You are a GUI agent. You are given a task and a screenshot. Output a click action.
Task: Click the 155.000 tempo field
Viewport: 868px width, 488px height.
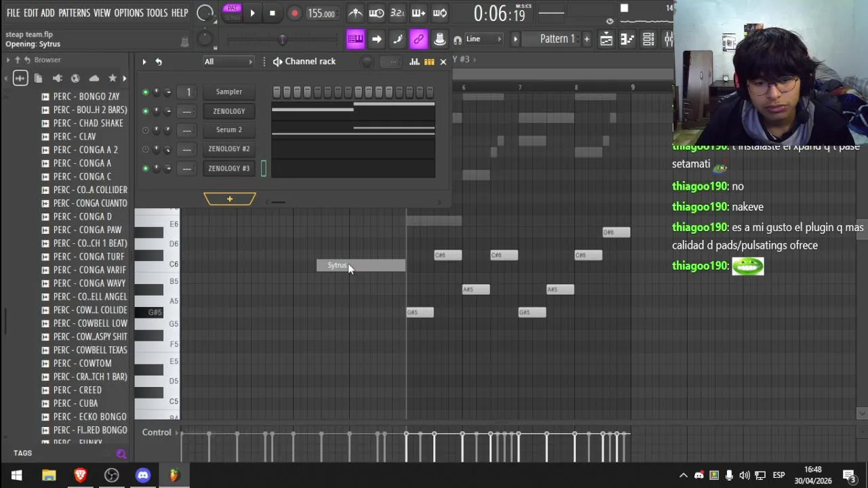coord(321,13)
